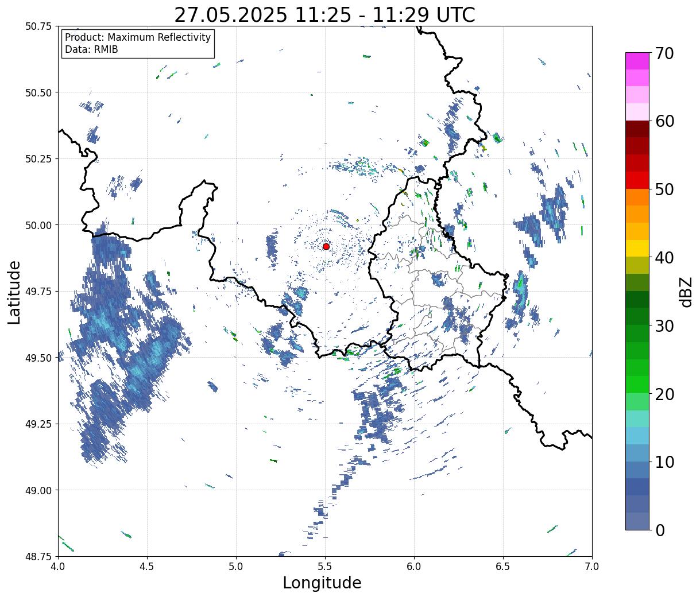Click the magenta top colorbar segment
This screenshot has width=700, height=597.
(637, 61)
